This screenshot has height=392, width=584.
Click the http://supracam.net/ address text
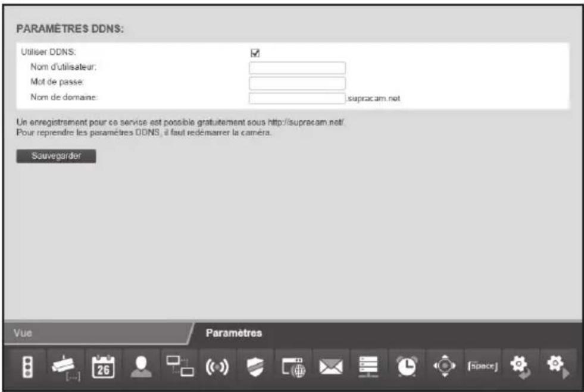pyautogui.click(x=306, y=122)
